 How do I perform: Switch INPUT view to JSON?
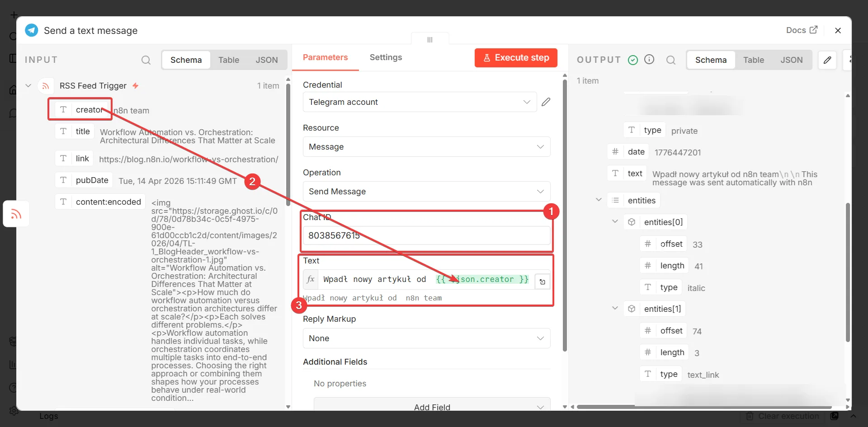[x=267, y=60]
